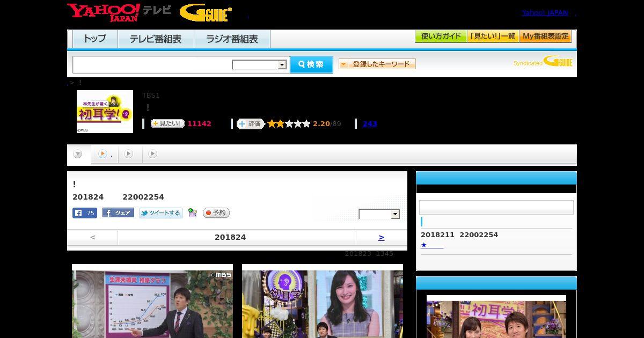Go to previous date with < arrow

tap(93, 237)
